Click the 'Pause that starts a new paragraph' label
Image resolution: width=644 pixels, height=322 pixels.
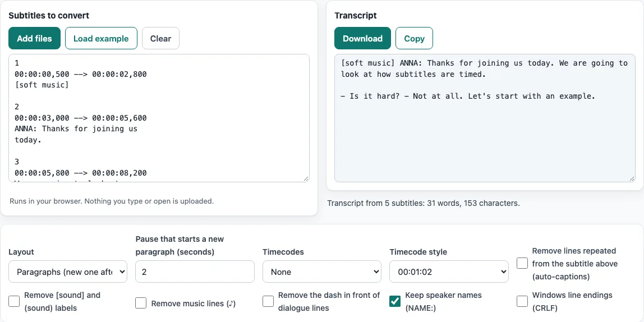[180, 245]
